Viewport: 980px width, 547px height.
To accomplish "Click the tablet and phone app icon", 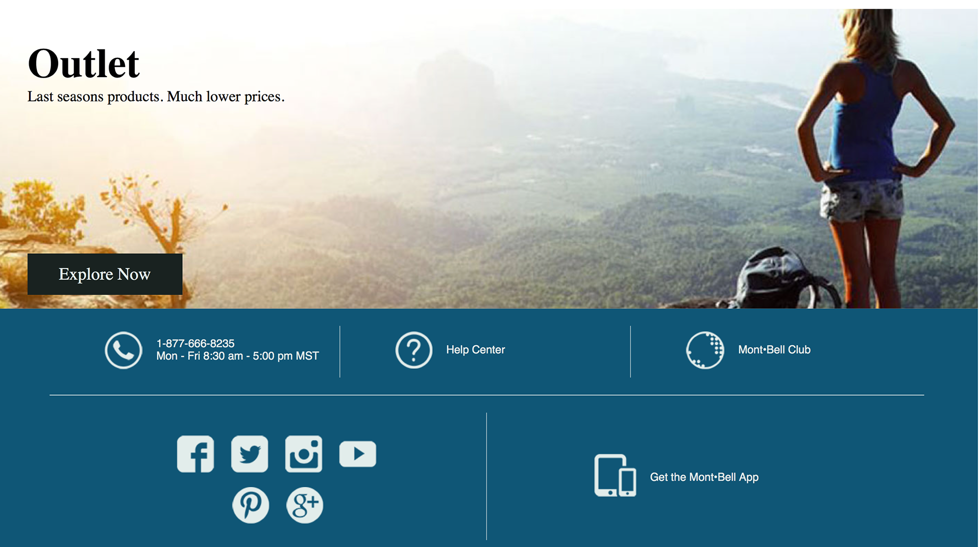I will click(x=615, y=475).
